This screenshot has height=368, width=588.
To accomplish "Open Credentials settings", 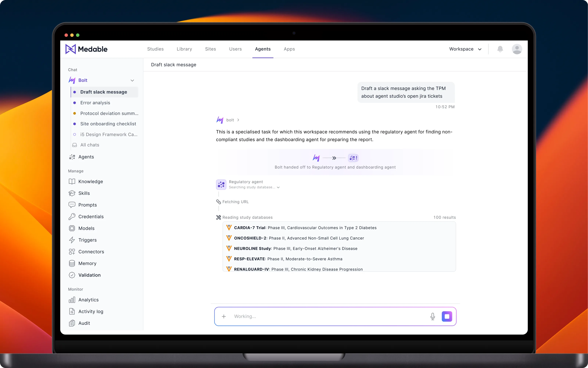I will 86,217.
